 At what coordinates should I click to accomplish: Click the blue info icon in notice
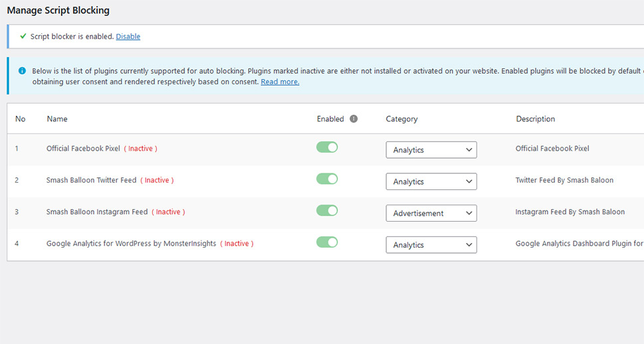(x=22, y=70)
